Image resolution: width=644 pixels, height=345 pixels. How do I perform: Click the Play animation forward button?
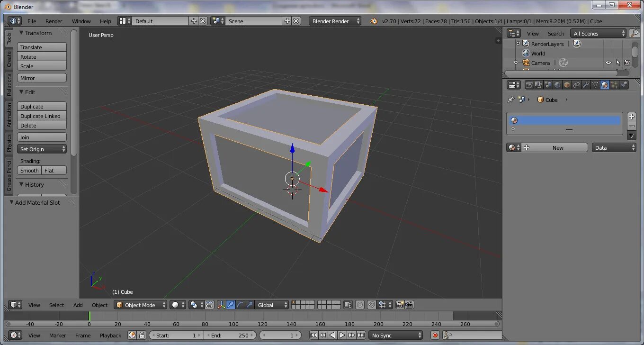coord(341,335)
